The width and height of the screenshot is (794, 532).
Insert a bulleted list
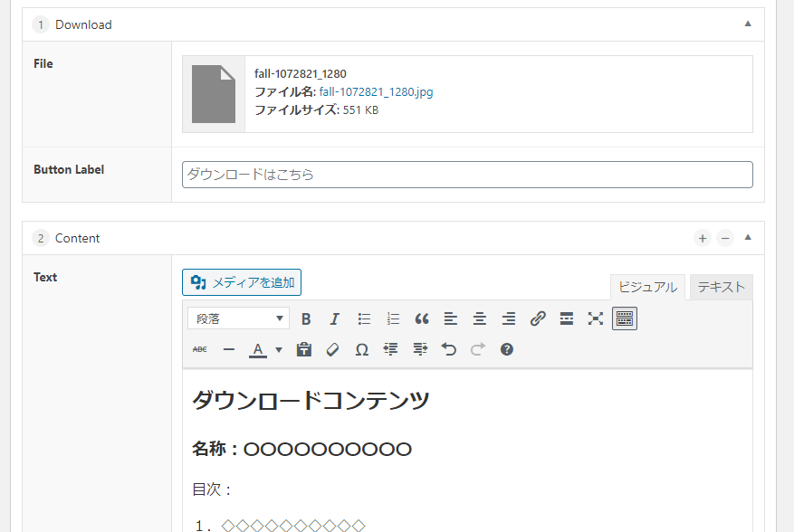pyautogui.click(x=364, y=318)
